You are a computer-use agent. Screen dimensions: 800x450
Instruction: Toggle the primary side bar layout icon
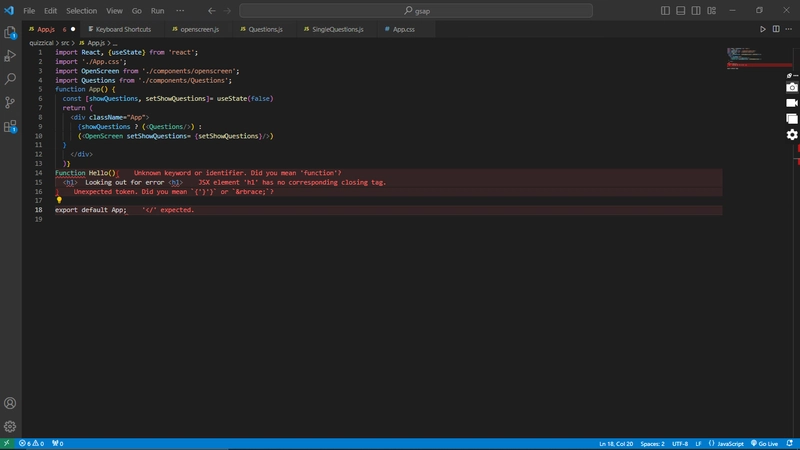665,10
